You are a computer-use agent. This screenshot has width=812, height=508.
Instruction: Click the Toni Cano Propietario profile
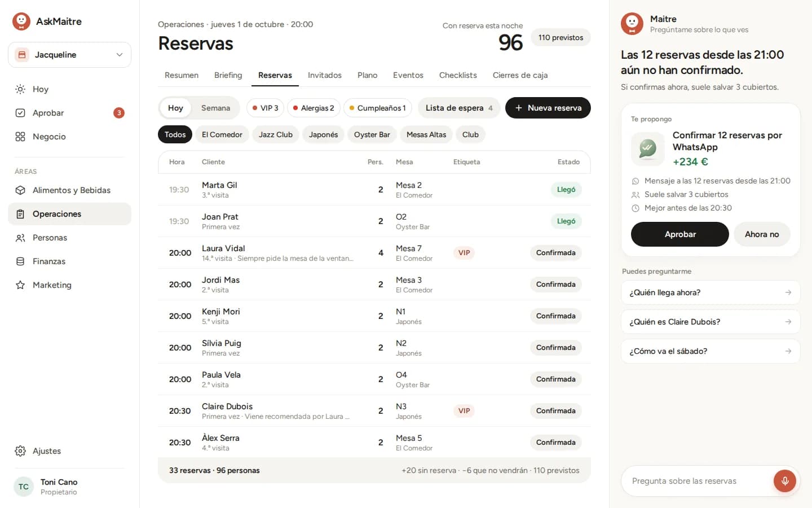click(x=69, y=487)
